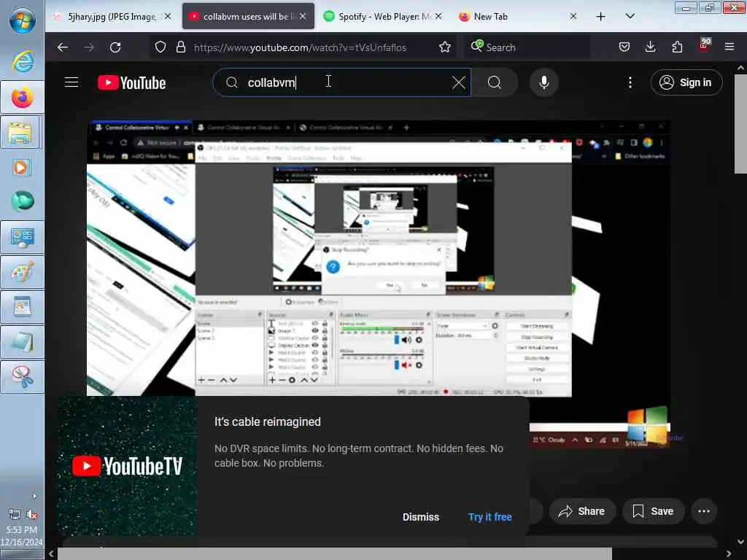Save page to Pocket
This screenshot has width=747, height=560.
624,47
